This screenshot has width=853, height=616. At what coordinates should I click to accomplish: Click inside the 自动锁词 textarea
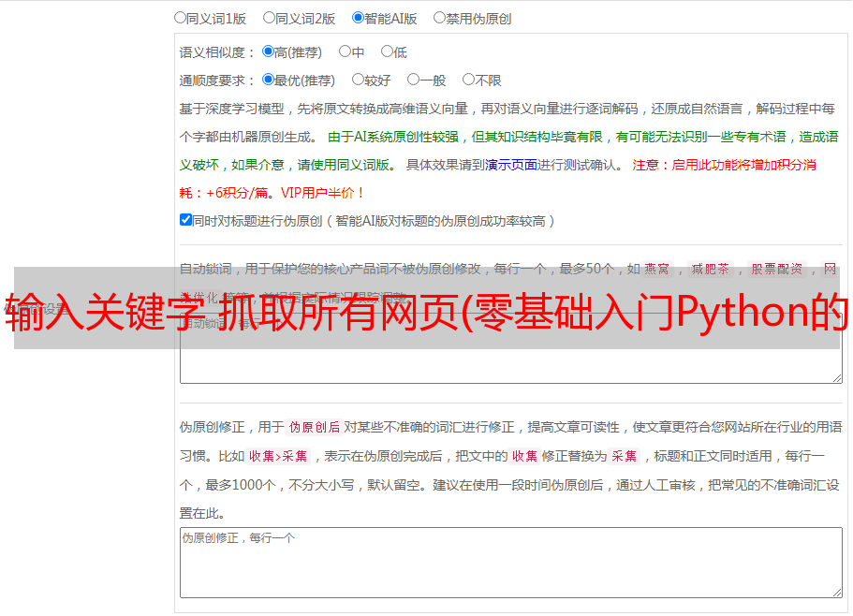[511, 348]
